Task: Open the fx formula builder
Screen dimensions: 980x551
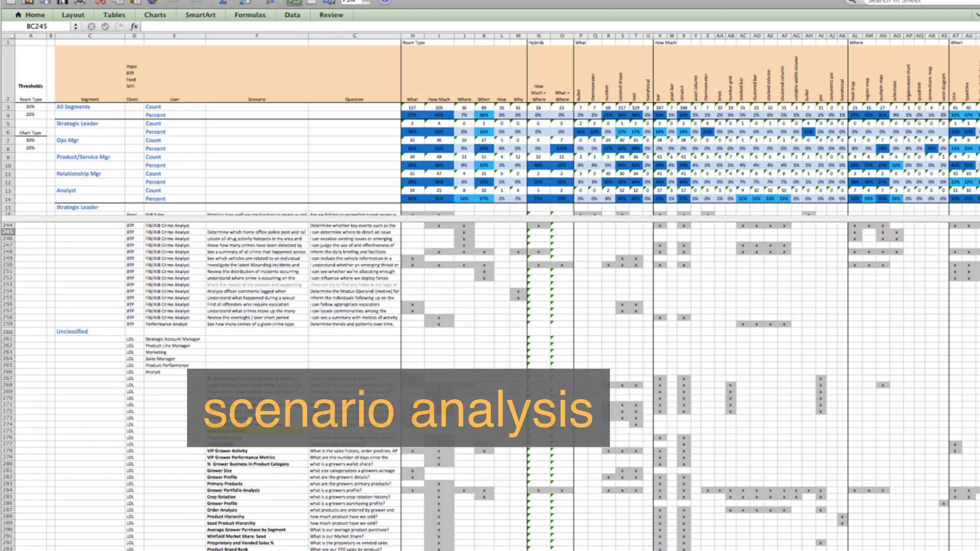Action: pos(134,26)
